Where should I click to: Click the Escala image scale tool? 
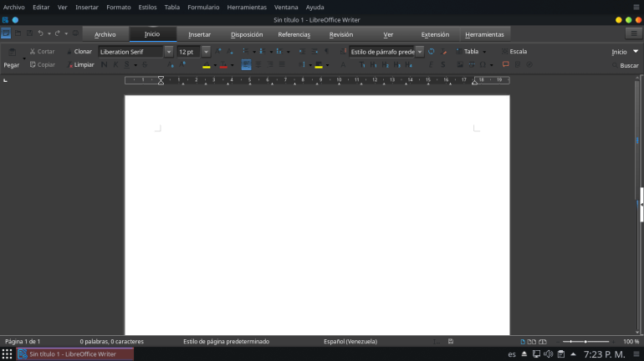pos(514,52)
